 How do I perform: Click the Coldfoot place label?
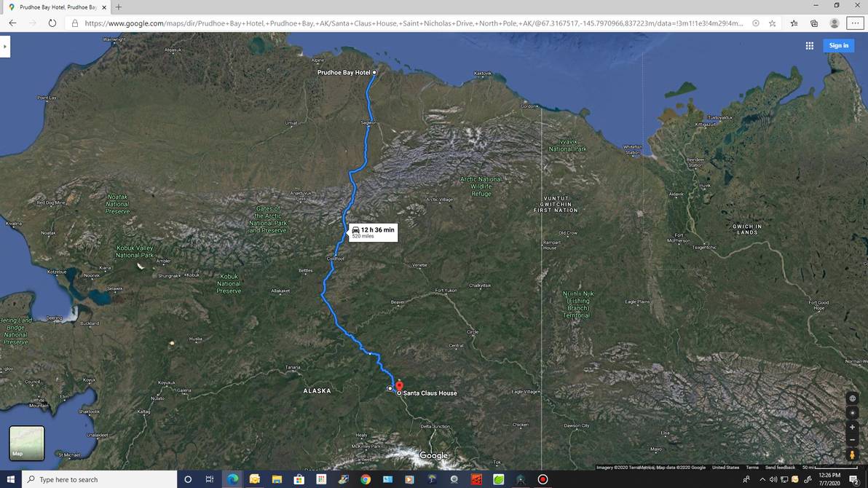(336, 259)
